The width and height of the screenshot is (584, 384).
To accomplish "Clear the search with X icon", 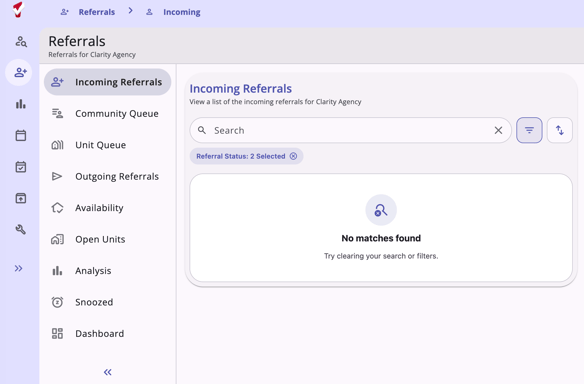I will coord(498,130).
